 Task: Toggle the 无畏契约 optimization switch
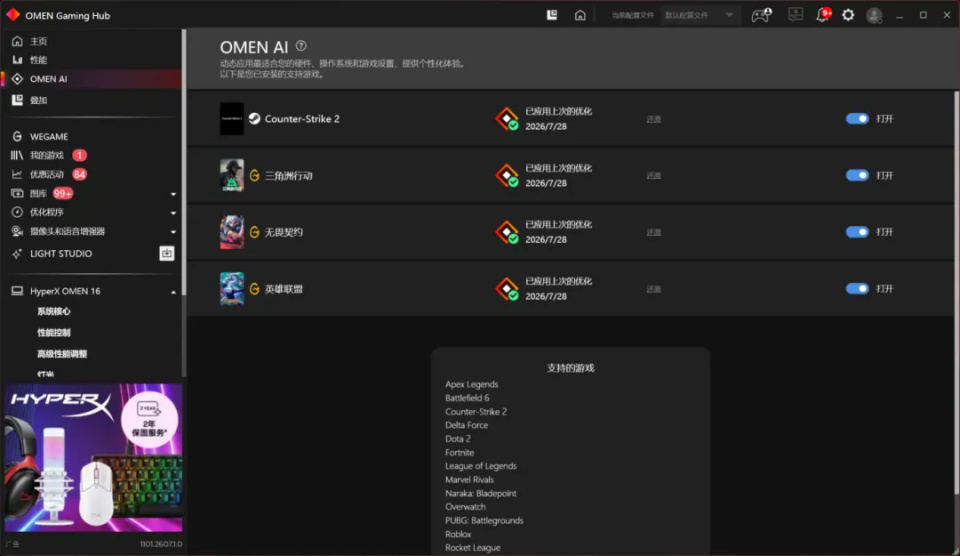(857, 232)
